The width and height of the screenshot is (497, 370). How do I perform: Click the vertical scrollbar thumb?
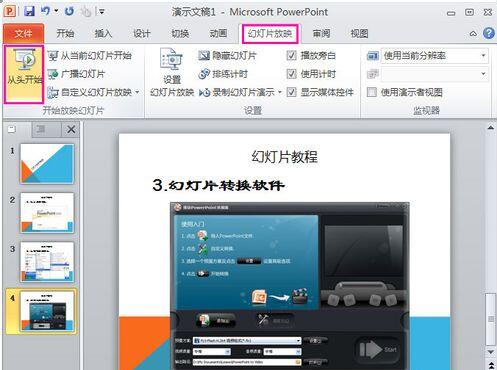[491, 319]
